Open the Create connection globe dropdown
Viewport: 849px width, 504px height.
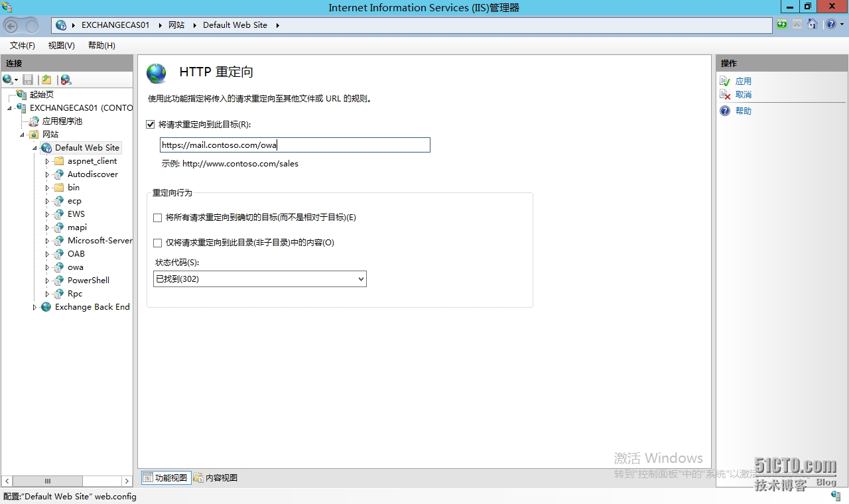pyautogui.click(x=11, y=80)
